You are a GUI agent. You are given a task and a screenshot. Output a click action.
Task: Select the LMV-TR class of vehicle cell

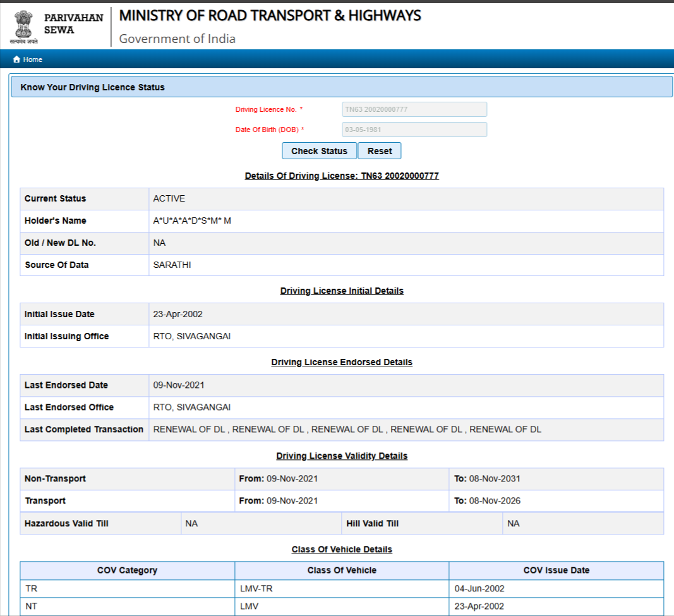point(256,588)
